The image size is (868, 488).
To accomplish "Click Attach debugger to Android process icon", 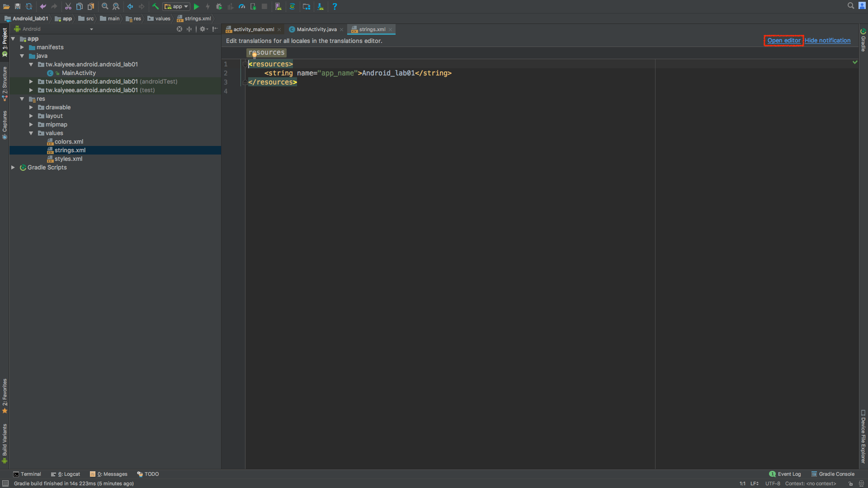I will pyautogui.click(x=253, y=6).
